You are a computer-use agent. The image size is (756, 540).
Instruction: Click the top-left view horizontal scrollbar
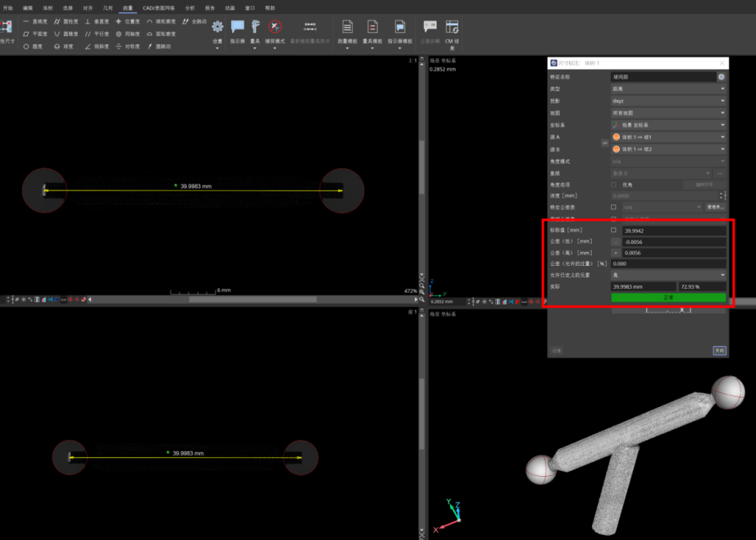click(253, 300)
